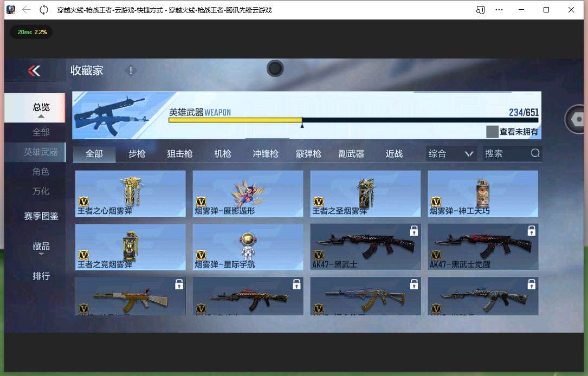Click the V badge on 烟雾弹-星际宇航
The image size is (588, 376).
pos(202,255)
